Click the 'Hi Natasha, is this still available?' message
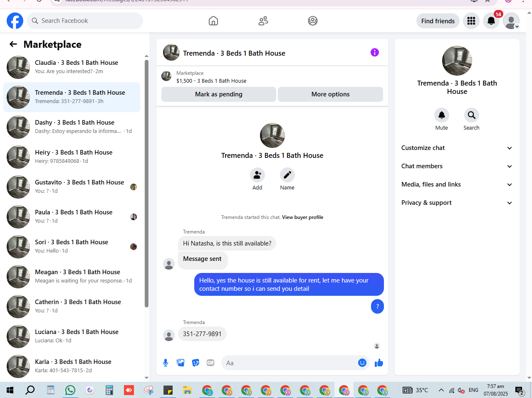Viewport: 532px width, 398px height. (x=227, y=243)
